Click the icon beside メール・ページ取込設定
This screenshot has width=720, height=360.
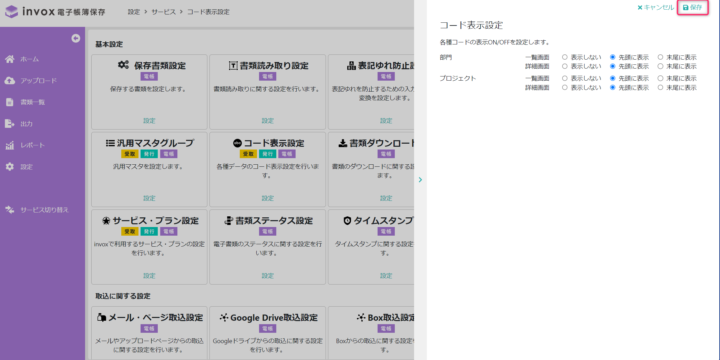[x=102, y=317]
